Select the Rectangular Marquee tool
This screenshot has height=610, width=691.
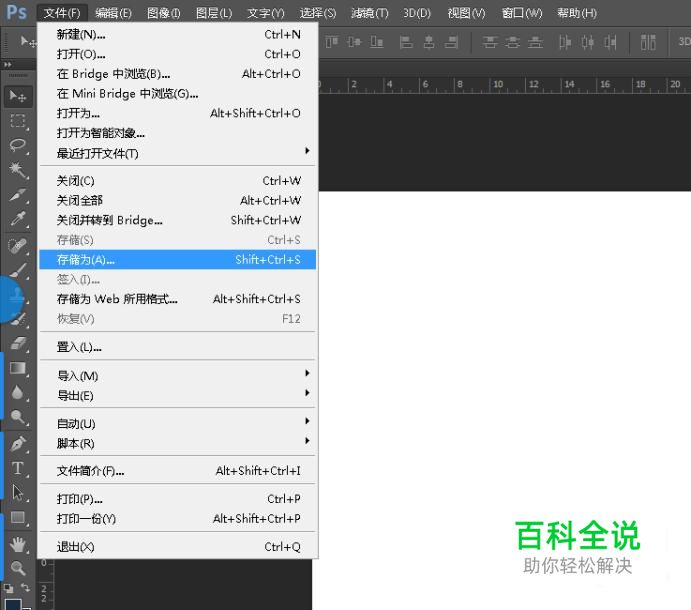pyautogui.click(x=18, y=120)
